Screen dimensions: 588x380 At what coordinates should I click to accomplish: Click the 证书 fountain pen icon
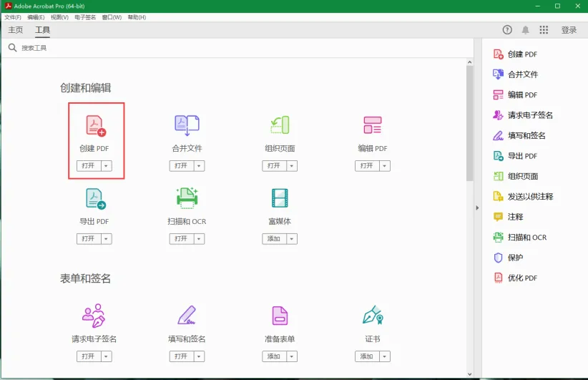373,315
